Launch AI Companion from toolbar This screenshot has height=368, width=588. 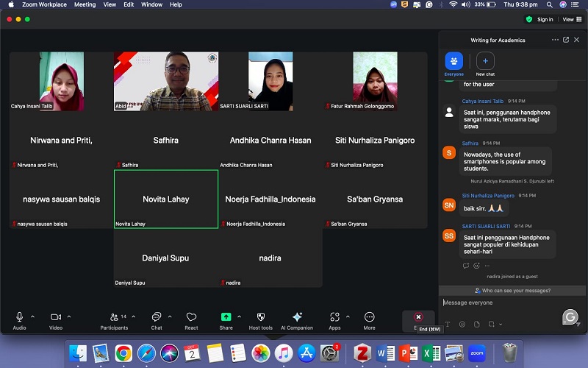297,317
